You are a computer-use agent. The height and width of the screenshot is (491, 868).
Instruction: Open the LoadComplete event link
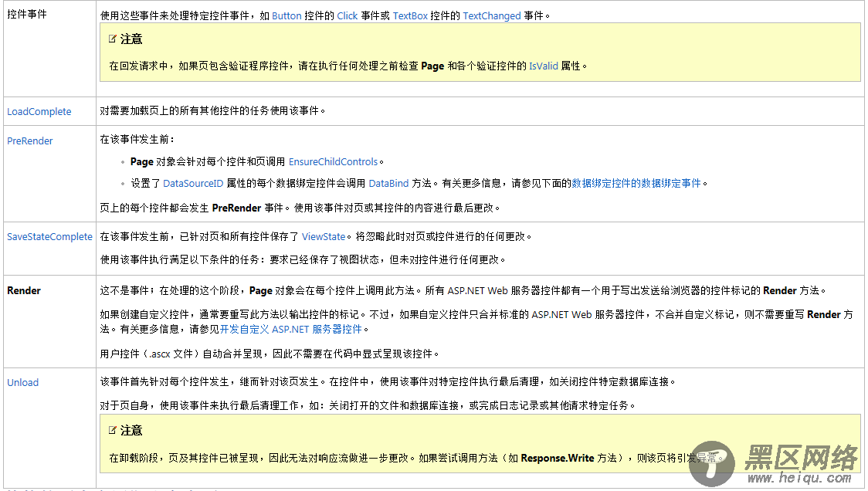[x=39, y=111]
